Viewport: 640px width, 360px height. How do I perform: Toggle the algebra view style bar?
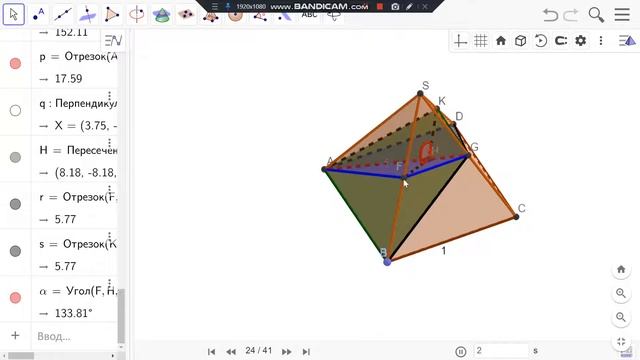coord(113,40)
